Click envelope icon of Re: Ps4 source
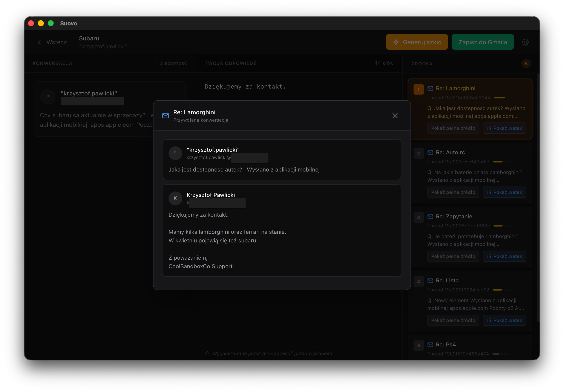The image size is (564, 392). [430, 345]
